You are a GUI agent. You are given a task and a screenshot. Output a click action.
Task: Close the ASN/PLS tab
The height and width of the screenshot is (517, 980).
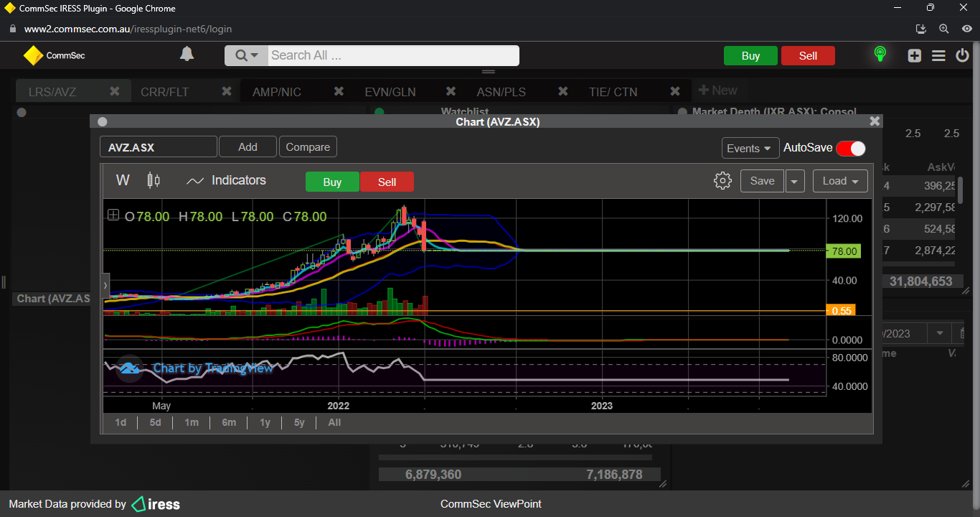point(563,91)
